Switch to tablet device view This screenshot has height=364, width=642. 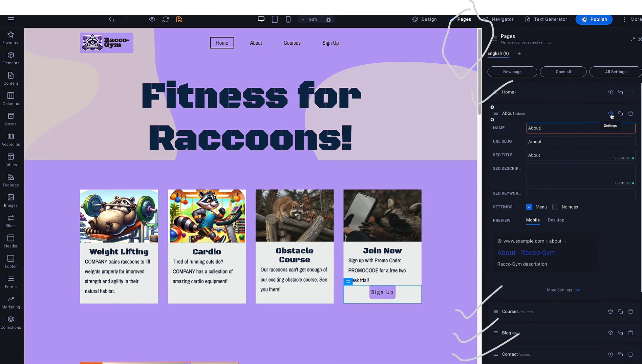(275, 19)
